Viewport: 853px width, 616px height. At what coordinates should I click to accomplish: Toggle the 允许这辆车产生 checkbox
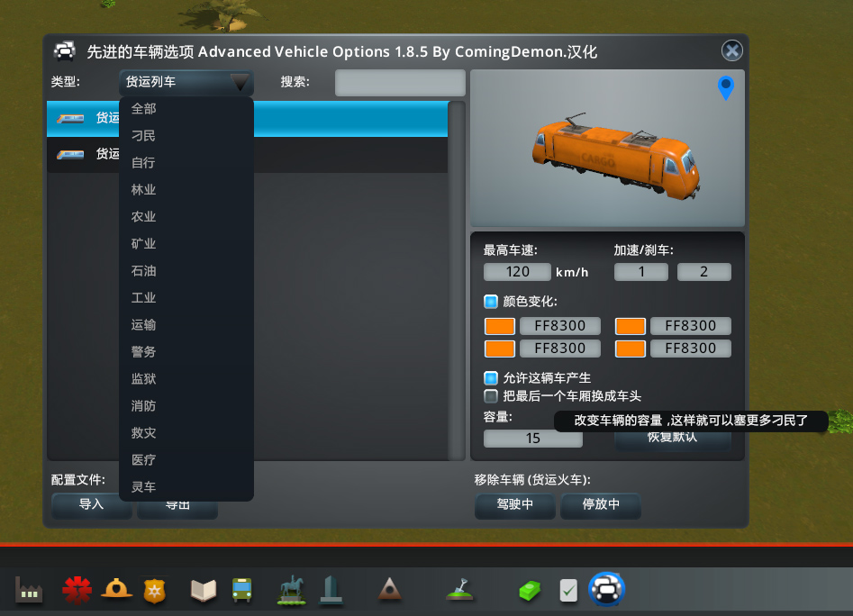point(491,378)
